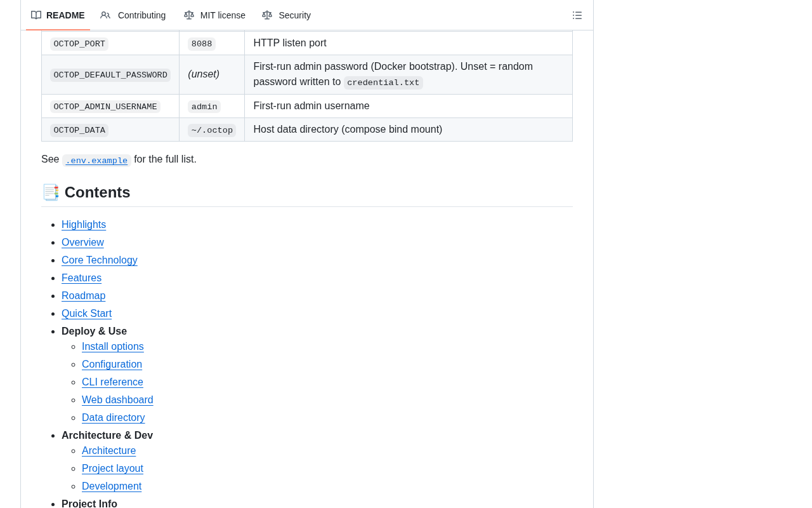This screenshot has height=508, width=812.
Task: Click the OCTOP_DATA variable name
Action: tap(79, 130)
